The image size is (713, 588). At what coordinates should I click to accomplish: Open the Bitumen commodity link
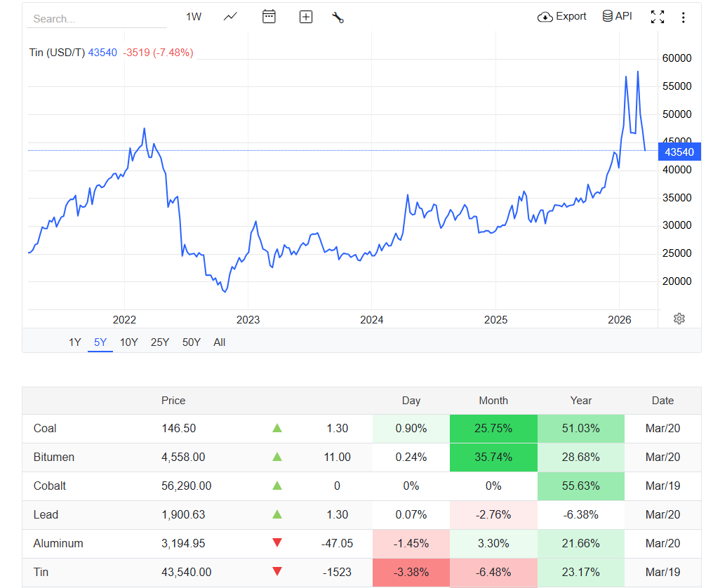tap(54, 457)
